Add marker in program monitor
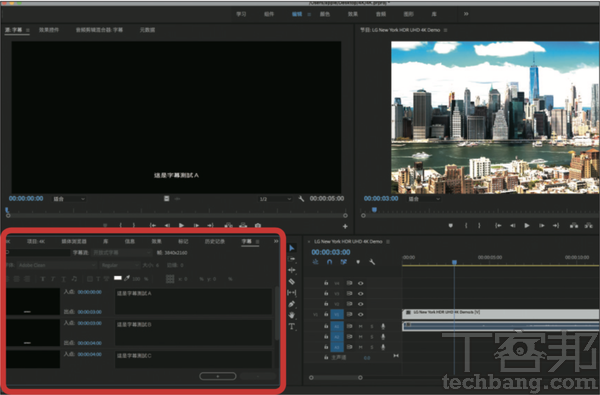This screenshot has width=600, height=395. [451, 225]
